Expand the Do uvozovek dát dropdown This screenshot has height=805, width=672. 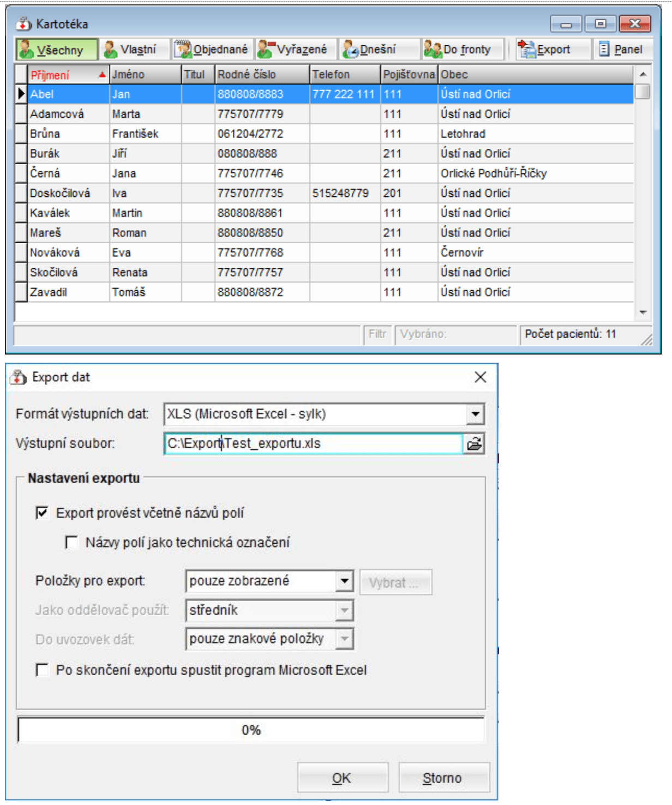click(346, 640)
